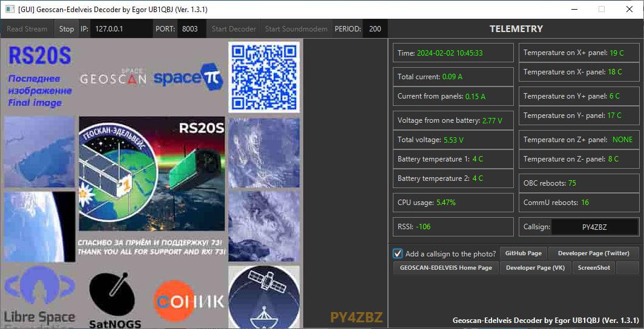Click the orange Sonik logo

[188, 301]
